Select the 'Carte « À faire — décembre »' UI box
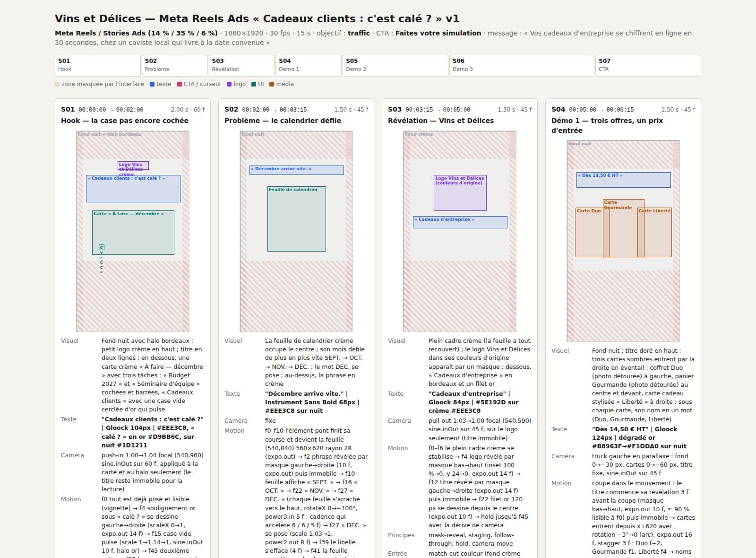This screenshot has width=756, height=558. coord(133,233)
